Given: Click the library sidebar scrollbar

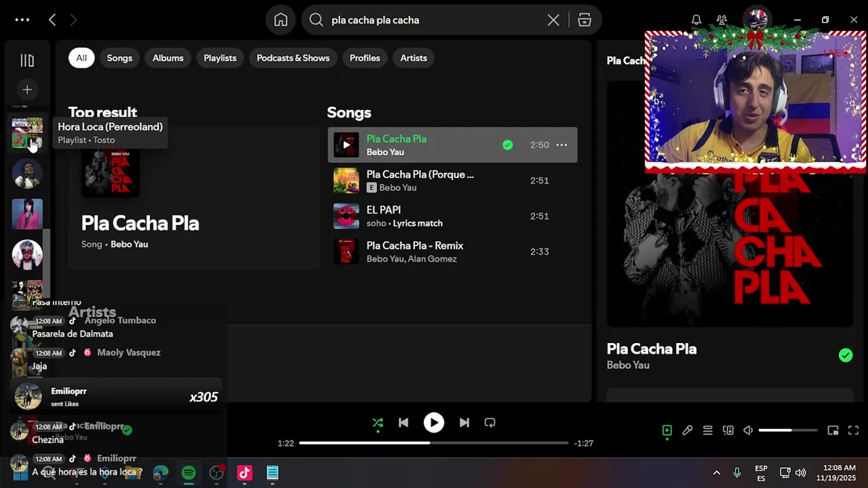Looking at the screenshot, I should [x=47, y=264].
